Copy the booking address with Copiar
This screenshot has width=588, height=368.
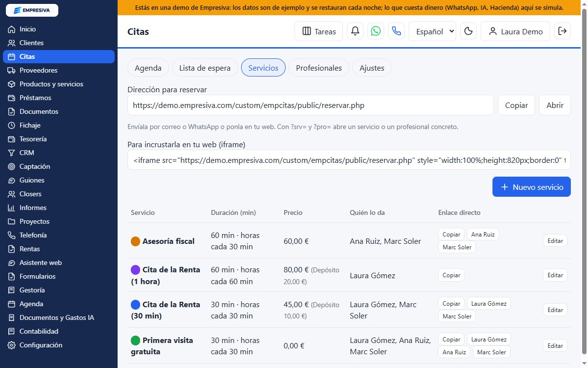click(x=516, y=105)
